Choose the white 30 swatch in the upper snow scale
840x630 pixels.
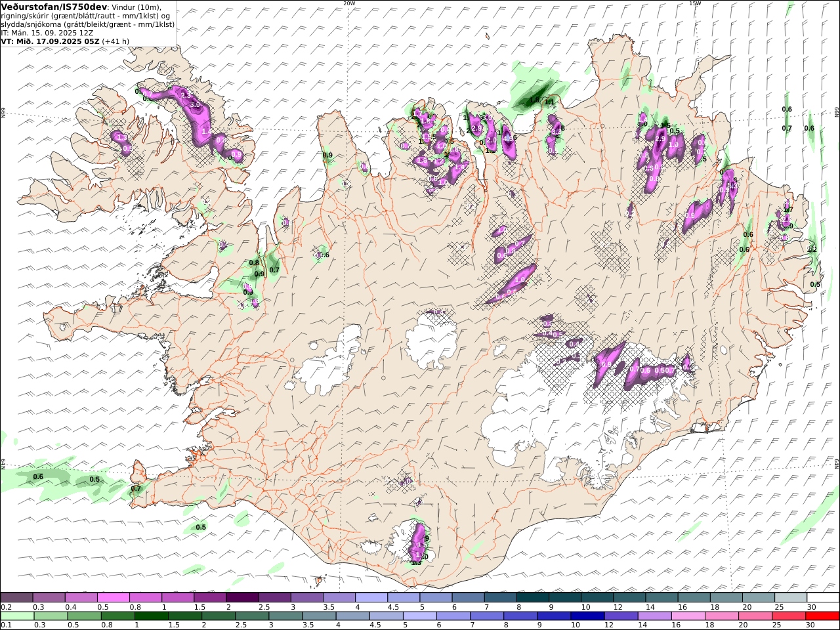pyautogui.click(x=823, y=597)
